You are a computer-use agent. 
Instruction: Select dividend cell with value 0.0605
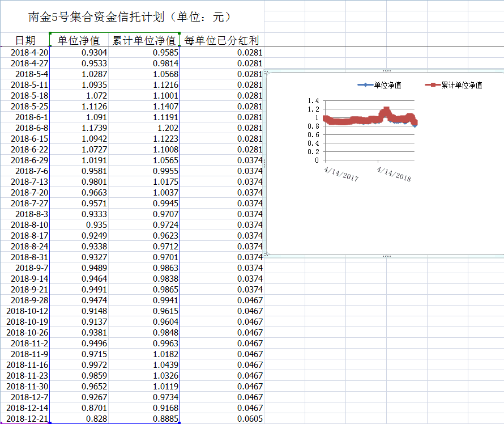coord(222,419)
